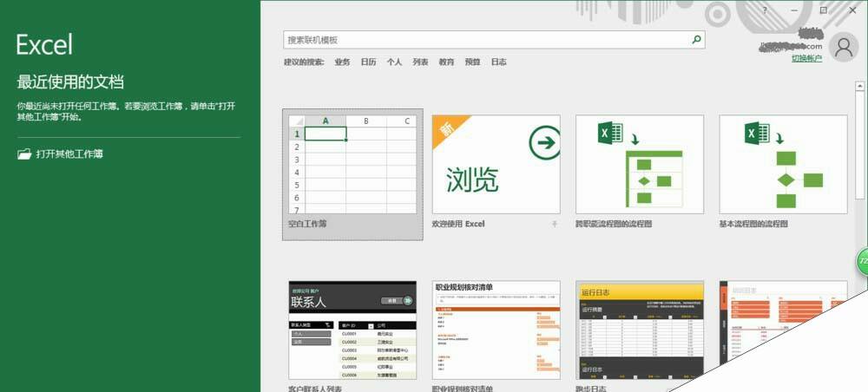Click the green circular badge at right edge
Viewport: 868px width, 392px height.
point(863,260)
